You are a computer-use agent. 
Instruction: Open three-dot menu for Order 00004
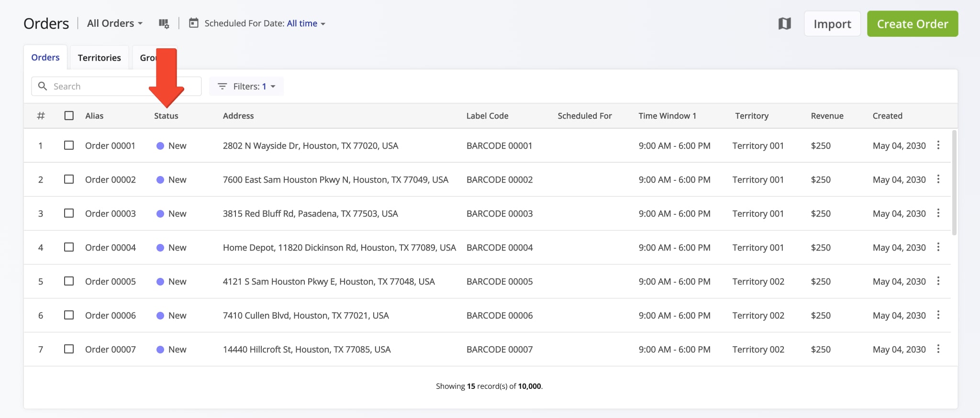click(938, 247)
